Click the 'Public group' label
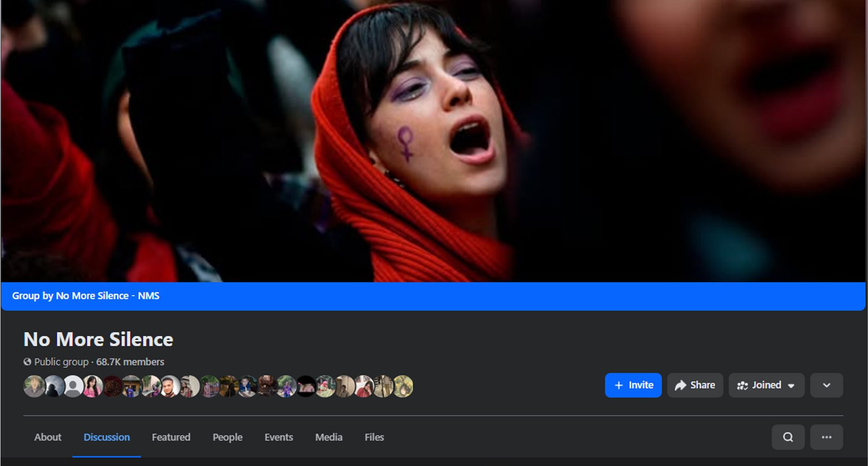The image size is (868, 466). click(x=61, y=362)
